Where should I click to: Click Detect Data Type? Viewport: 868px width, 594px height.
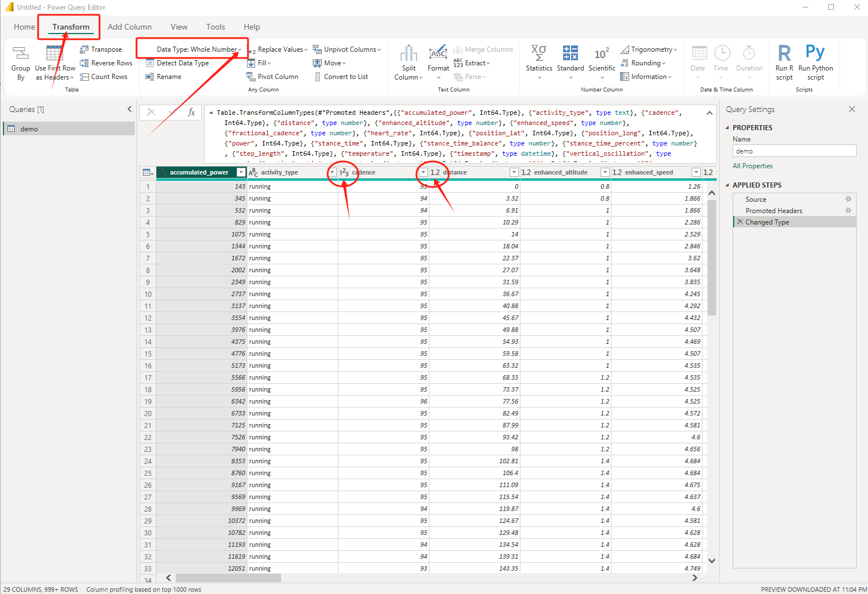(x=177, y=63)
